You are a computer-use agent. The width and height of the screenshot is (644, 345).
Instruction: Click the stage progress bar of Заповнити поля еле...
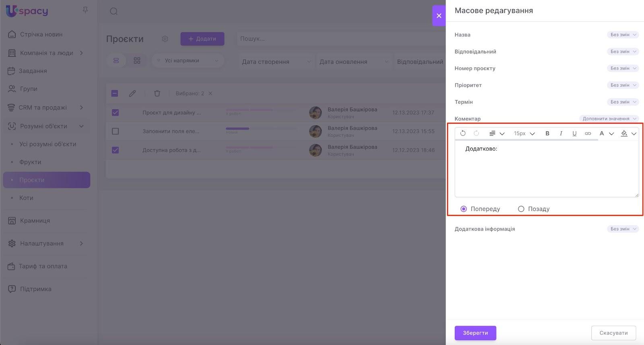click(261, 129)
